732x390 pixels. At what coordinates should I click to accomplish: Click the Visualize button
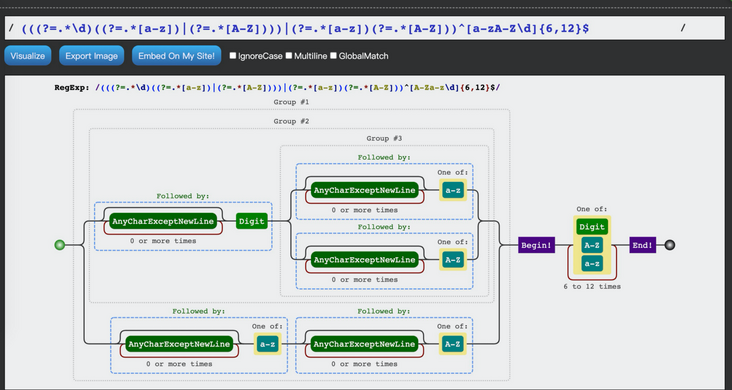coord(28,56)
